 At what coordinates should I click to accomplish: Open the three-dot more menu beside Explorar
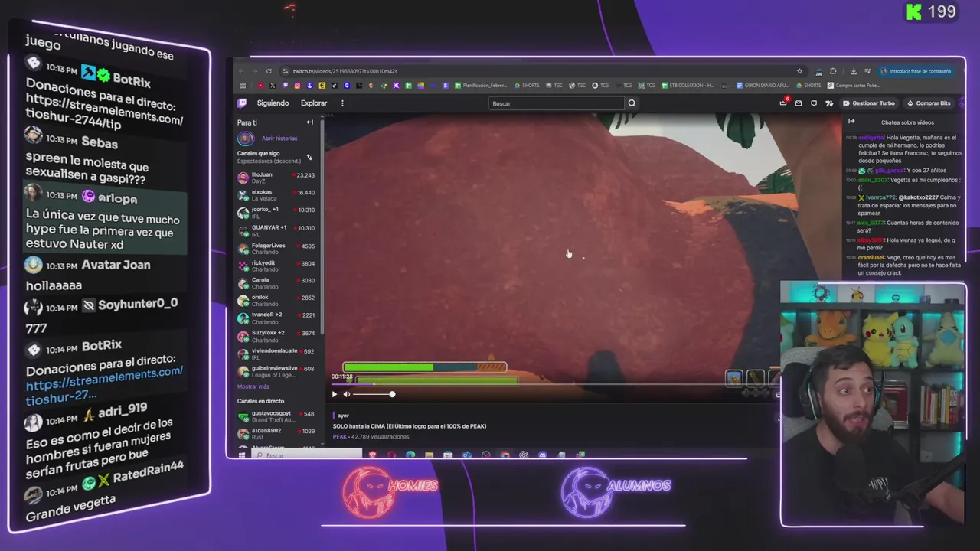[342, 103]
